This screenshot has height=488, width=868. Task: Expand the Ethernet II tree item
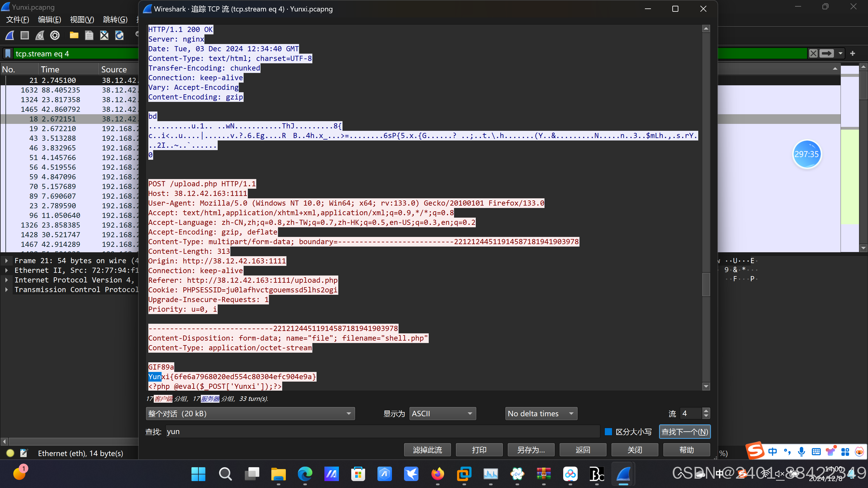pos(6,270)
